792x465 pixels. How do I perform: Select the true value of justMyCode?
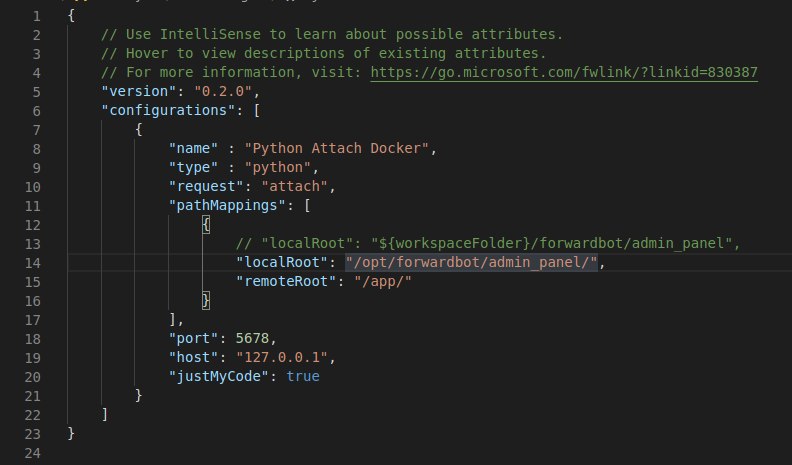303,377
